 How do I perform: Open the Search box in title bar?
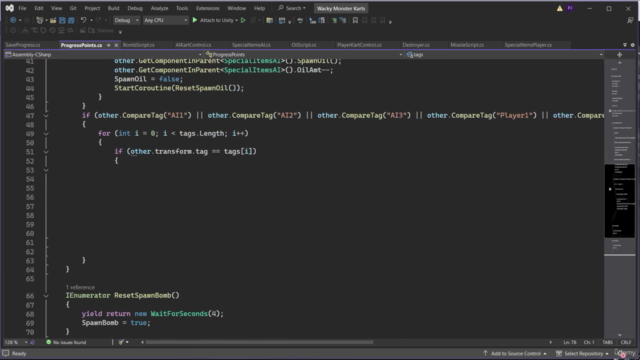coord(292,8)
